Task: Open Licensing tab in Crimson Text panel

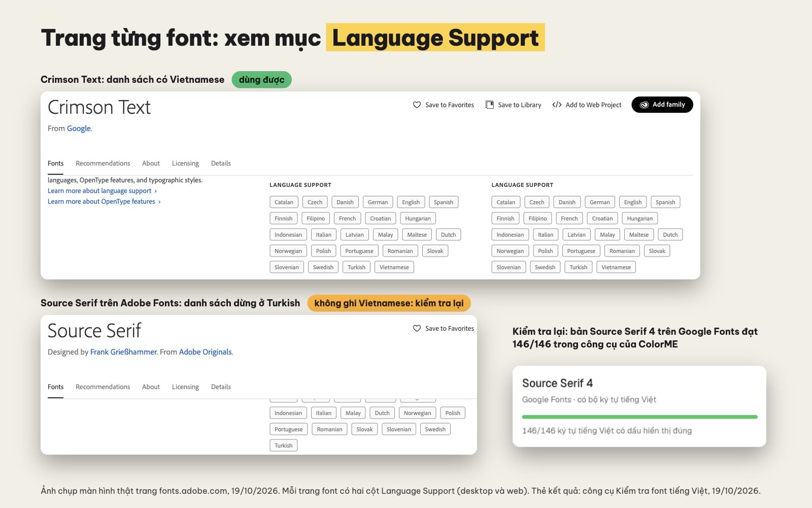Action: coord(185,163)
